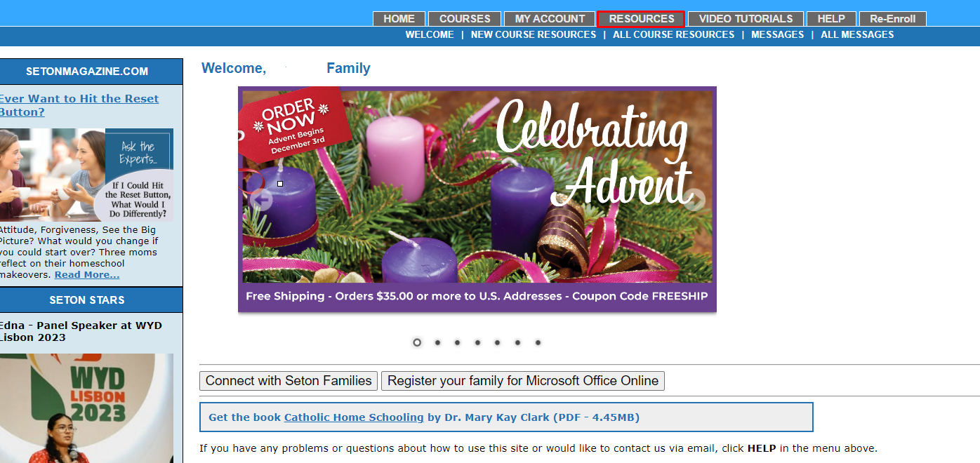Jump to the fourth carousel dot
980x463 pixels.
point(477,342)
